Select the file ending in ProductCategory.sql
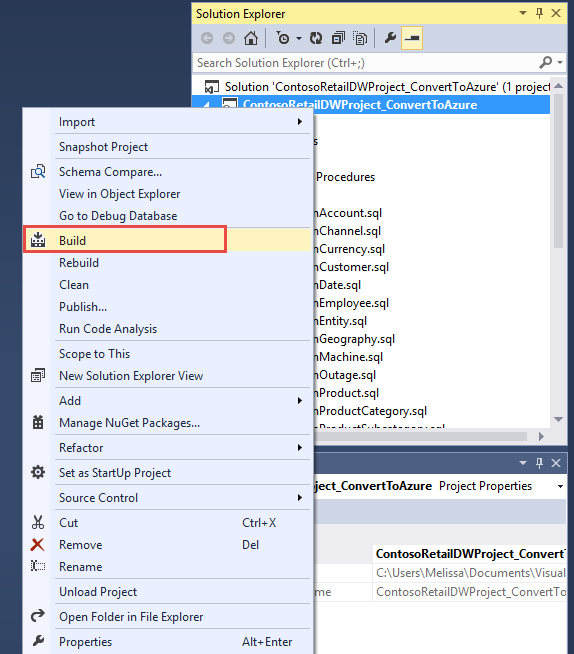 [x=370, y=411]
